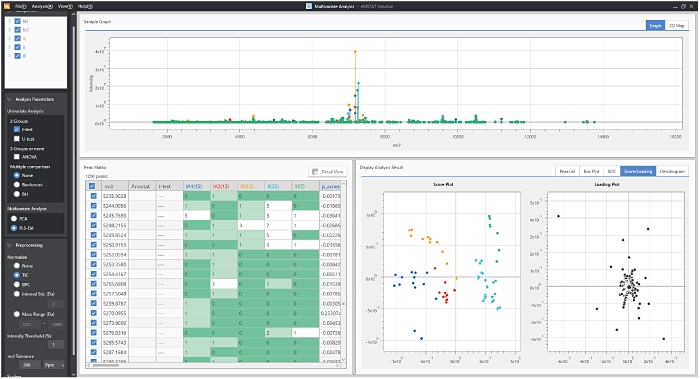Collapse the Analysis Parameters section
Viewport: 700px width, 379px height.
[x=9, y=99]
